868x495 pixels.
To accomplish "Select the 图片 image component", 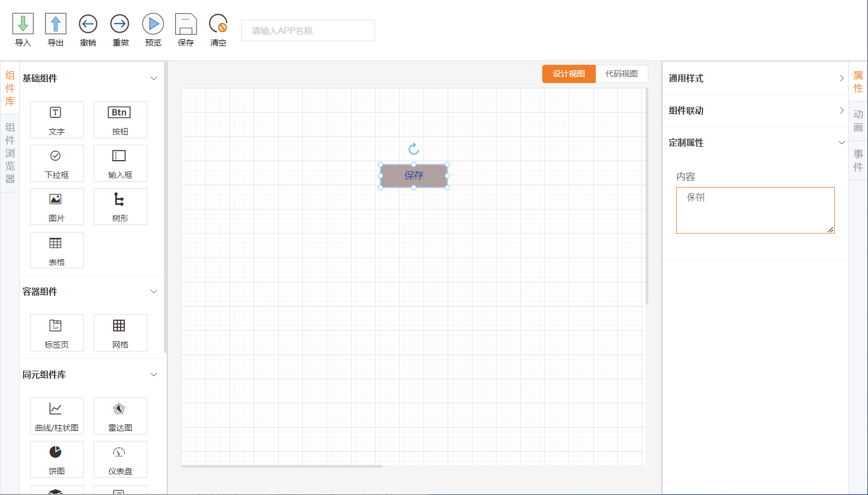I will (57, 206).
